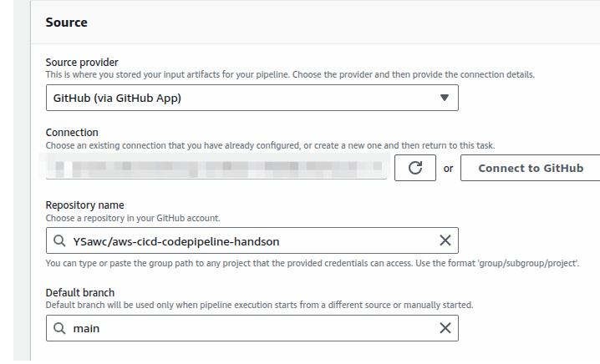The height and width of the screenshot is (364, 600).
Task: Clear the default branch with X icon
Action: coord(445,328)
